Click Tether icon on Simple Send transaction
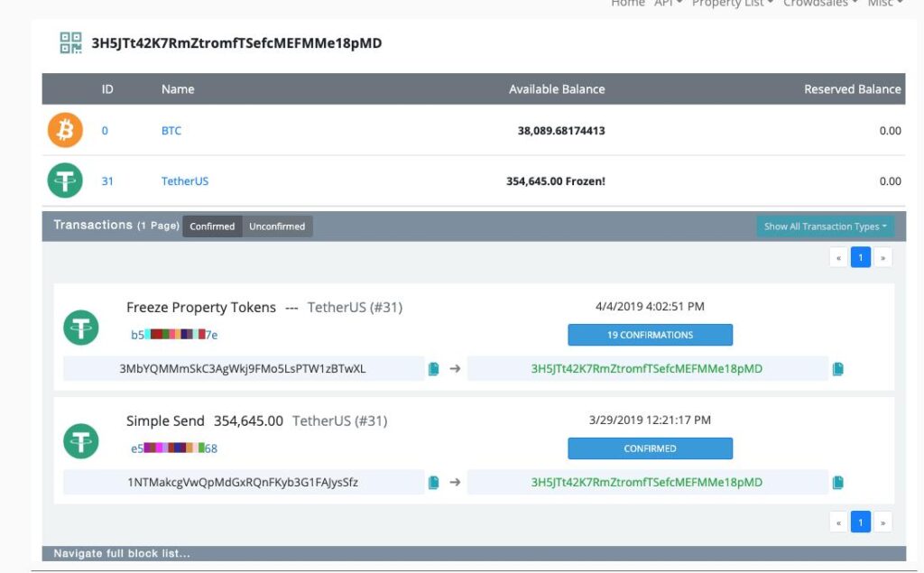This screenshot has width=924, height=573. coord(81,441)
